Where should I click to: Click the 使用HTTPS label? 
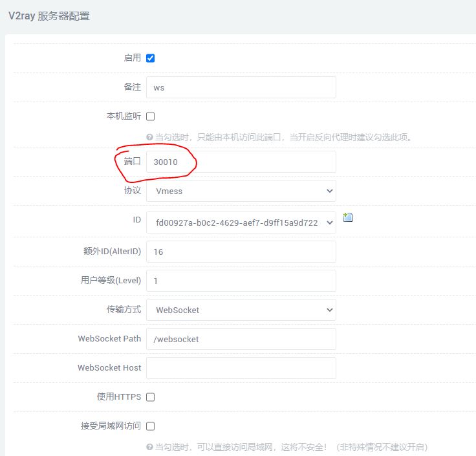pyautogui.click(x=119, y=396)
